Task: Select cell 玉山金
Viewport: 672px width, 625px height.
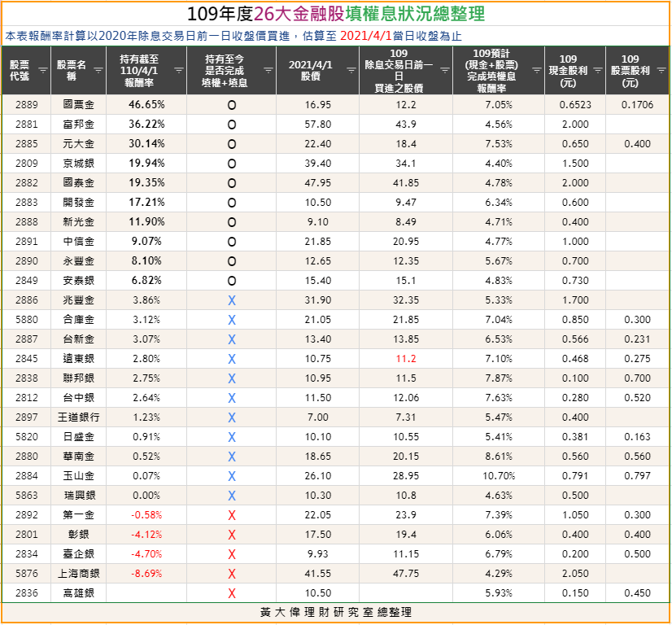Action: 78,476
